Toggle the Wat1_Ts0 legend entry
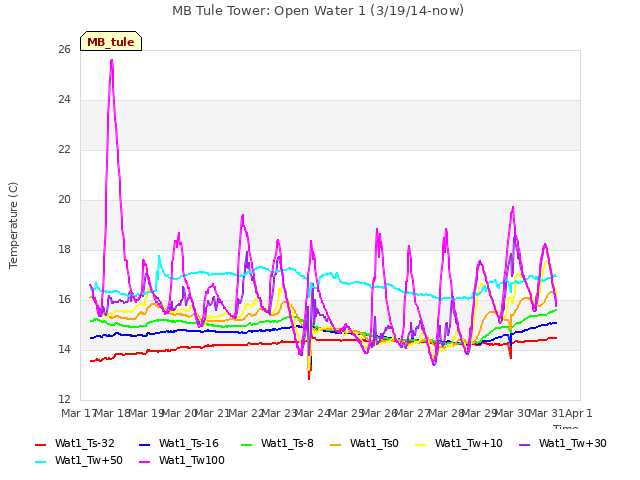Viewport: 640px width, 480px height. (364, 443)
